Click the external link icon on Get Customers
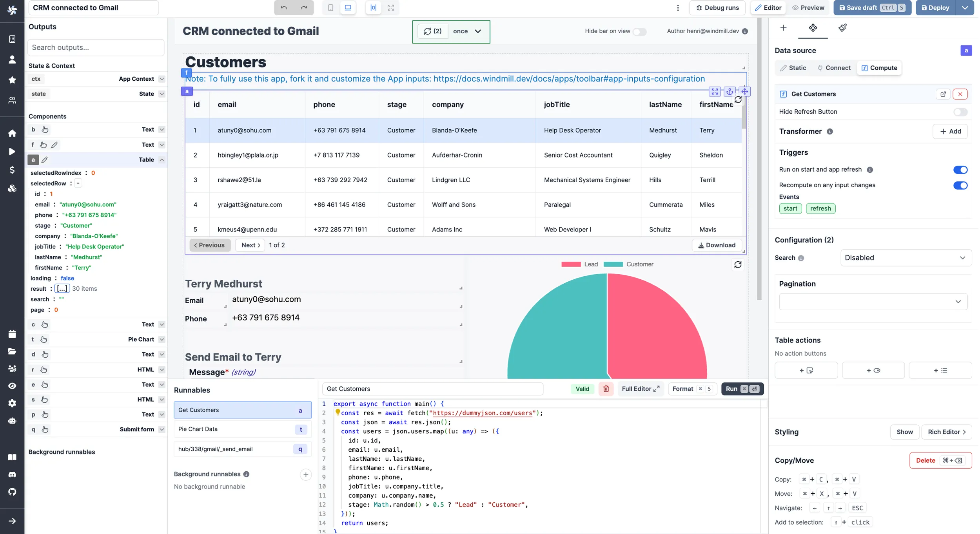980x534 pixels. pyautogui.click(x=943, y=94)
